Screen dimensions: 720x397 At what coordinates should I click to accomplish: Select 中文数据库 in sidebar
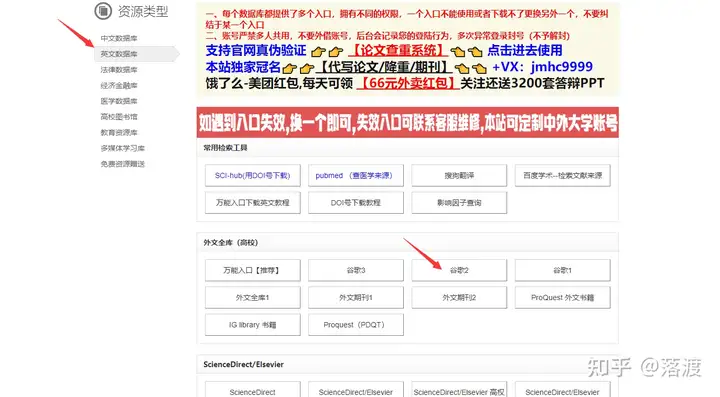click(x=119, y=38)
